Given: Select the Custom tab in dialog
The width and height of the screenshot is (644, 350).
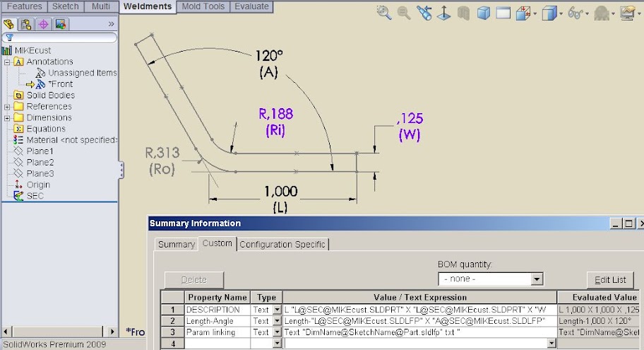Looking at the screenshot, I should point(217,243).
